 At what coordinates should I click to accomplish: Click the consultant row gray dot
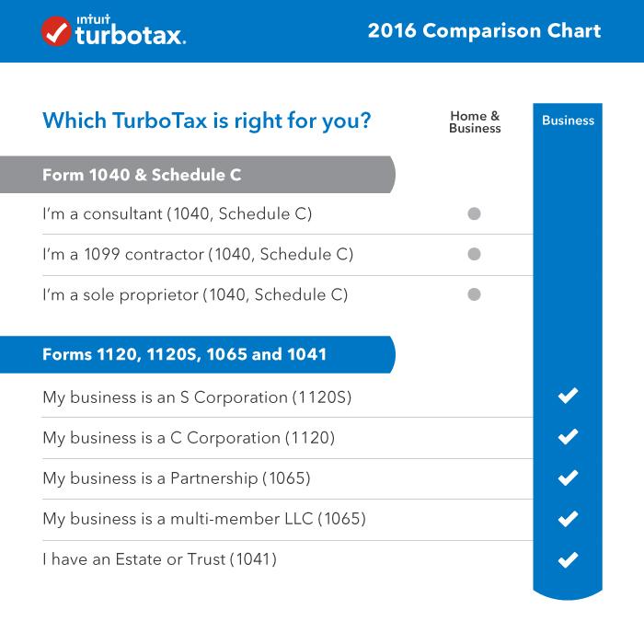pos(475,214)
